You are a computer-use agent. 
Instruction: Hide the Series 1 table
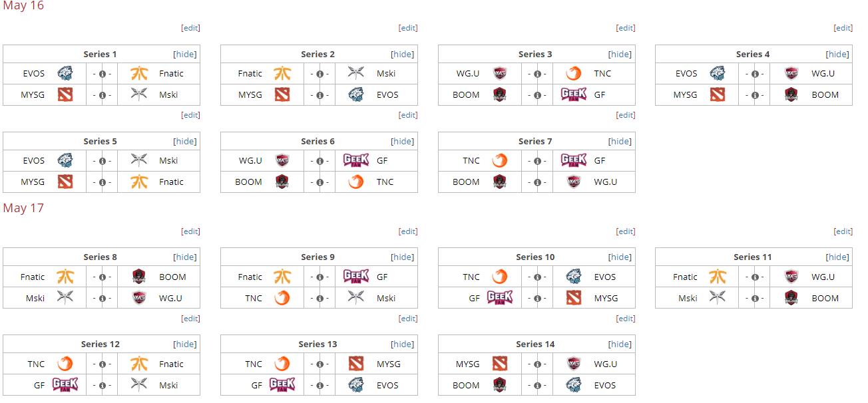click(185, 55)
